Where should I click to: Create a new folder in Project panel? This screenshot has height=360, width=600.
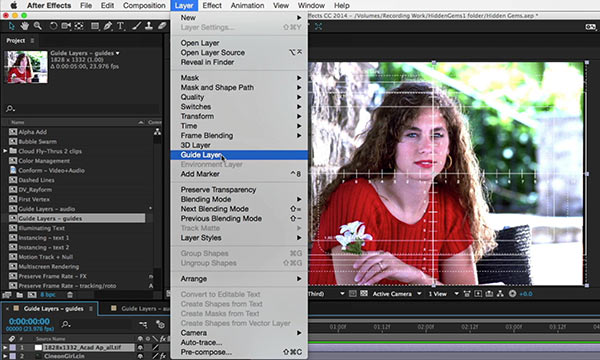pyautogui.click(x=20, y=295)
